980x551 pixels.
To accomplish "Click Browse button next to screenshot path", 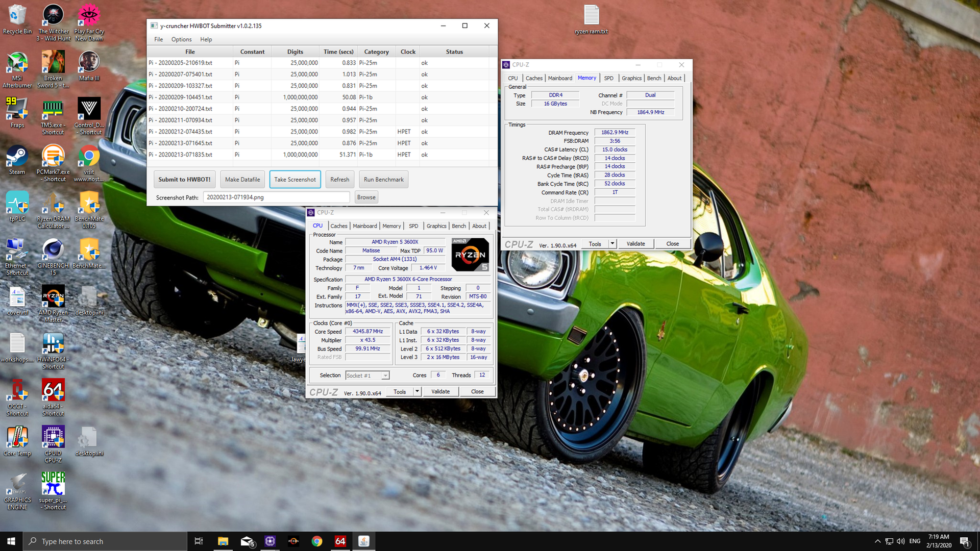I will (x=366, y=197).
